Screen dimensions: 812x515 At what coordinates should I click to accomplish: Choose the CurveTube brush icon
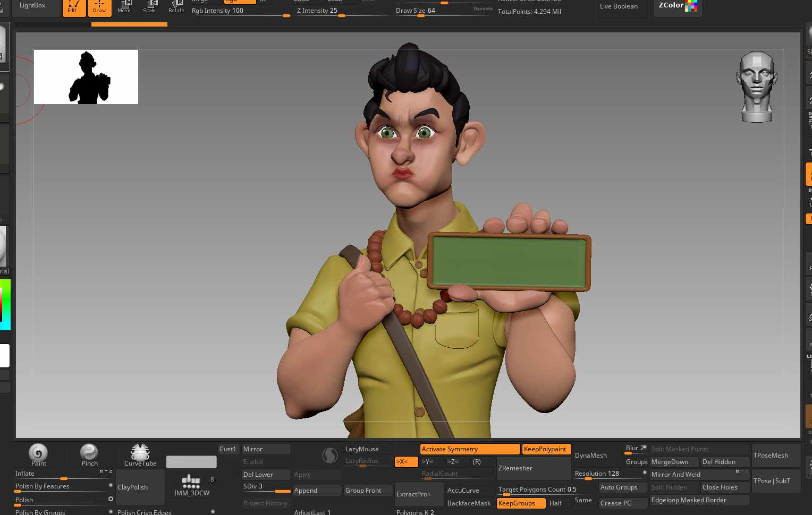coord(140,455)
